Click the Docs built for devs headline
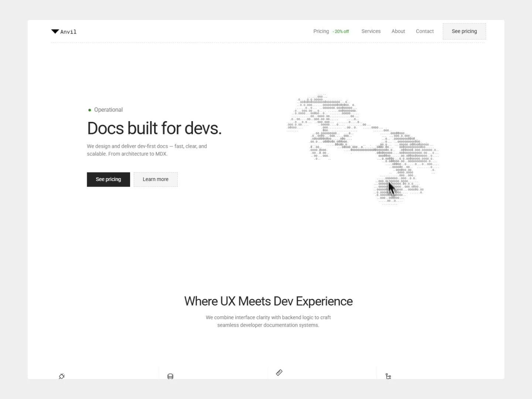Viewport: 532px width, 399px height. [x=154, y=129]
